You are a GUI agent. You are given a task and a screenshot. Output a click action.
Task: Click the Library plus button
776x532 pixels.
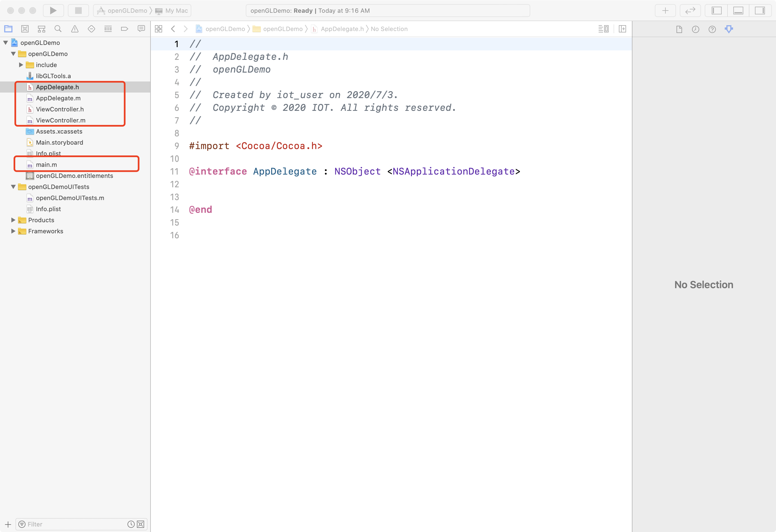tap(665, 10)
